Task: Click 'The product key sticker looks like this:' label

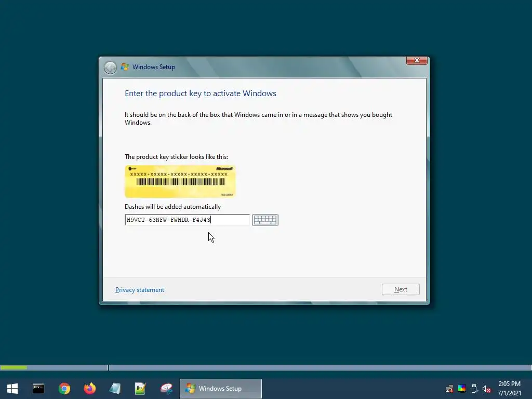Action: [x=176, y=157]
